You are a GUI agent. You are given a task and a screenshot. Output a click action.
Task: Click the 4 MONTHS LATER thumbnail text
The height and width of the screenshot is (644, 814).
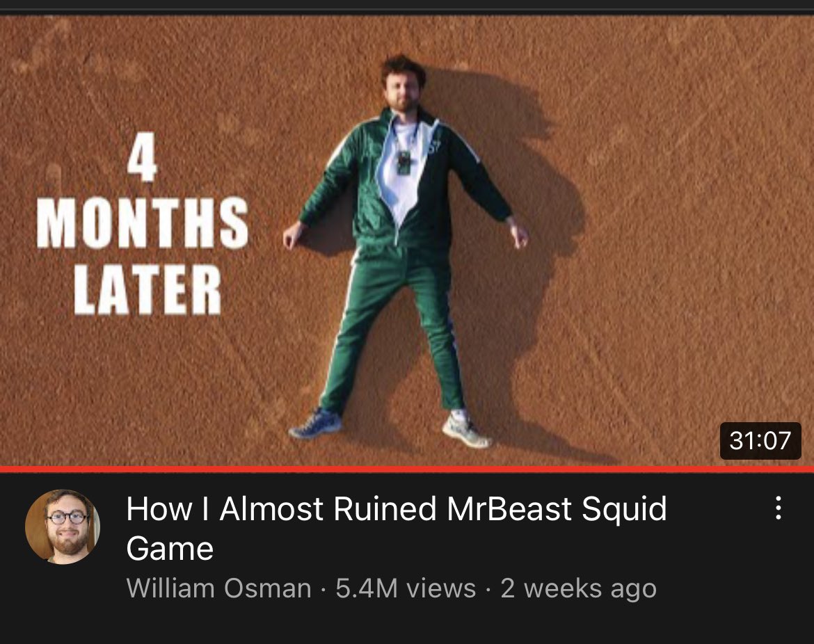pyautogui.click(x=143, y=224)
